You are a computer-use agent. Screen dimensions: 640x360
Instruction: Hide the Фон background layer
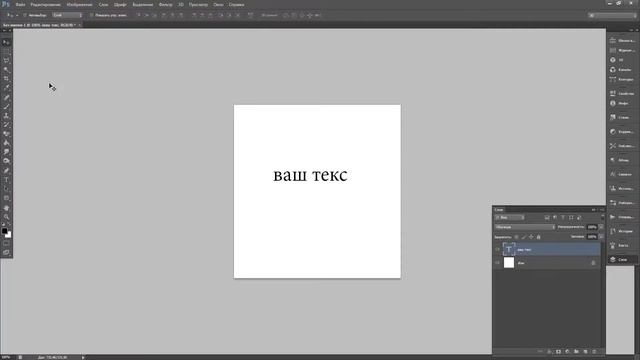[497, 263]
